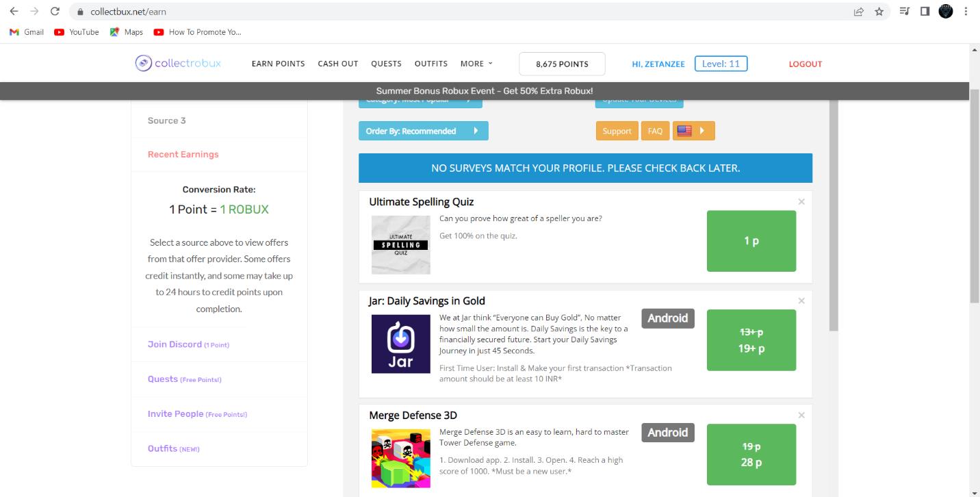This screenshot has height=497, width=980.
Task: Bookmark this page with the star icon
Action: pyautogui.click(x=879, y=12)
